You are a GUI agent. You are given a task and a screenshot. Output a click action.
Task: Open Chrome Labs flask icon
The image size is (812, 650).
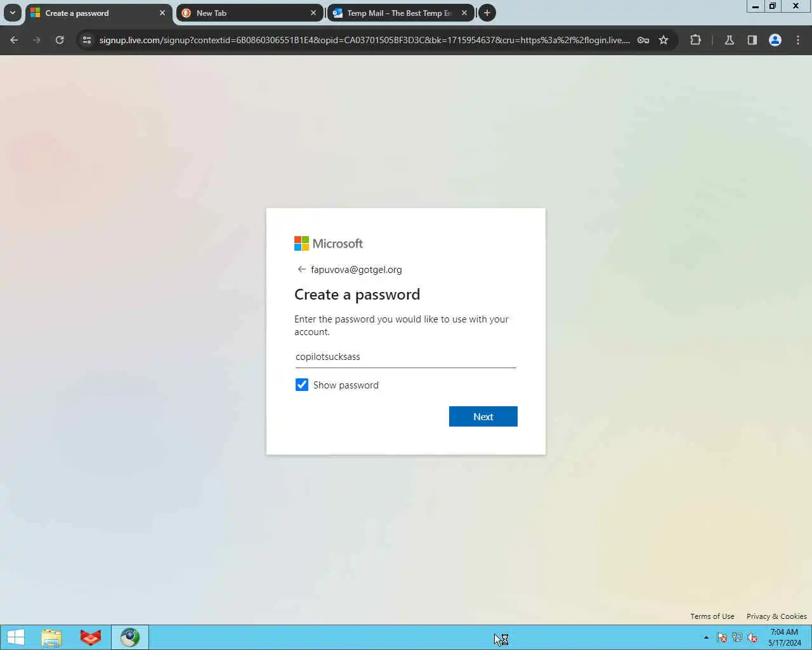point(730,40)
